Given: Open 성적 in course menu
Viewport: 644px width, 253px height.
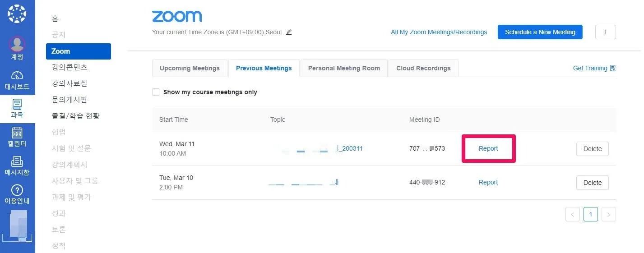Looking at the screenshot, I should 59,246.
